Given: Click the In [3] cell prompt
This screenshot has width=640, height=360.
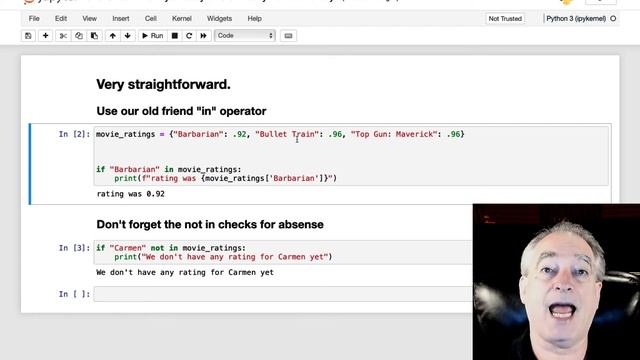Looking at the screenshot, I should coord(74,248).
